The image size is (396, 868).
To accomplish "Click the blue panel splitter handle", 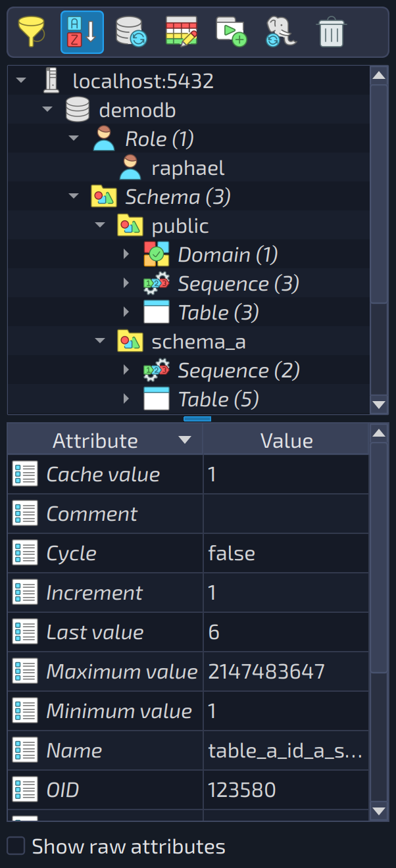I will click(x=197, y=418).
